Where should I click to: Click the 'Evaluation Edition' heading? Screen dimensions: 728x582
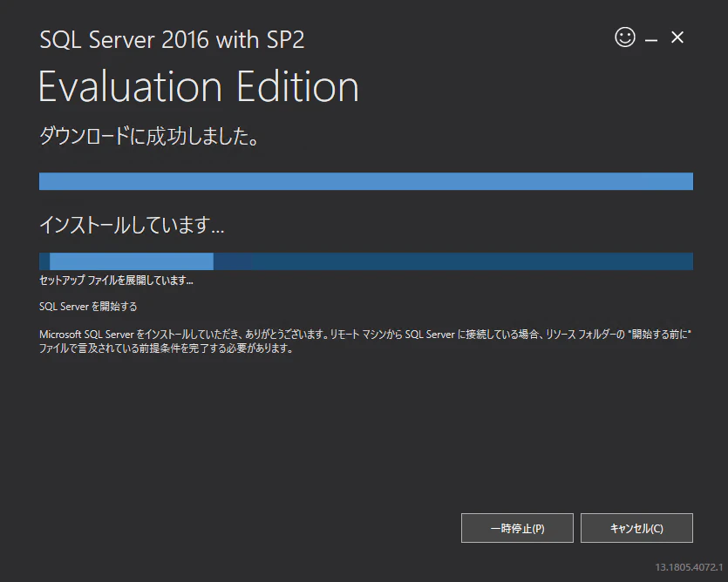199,87
